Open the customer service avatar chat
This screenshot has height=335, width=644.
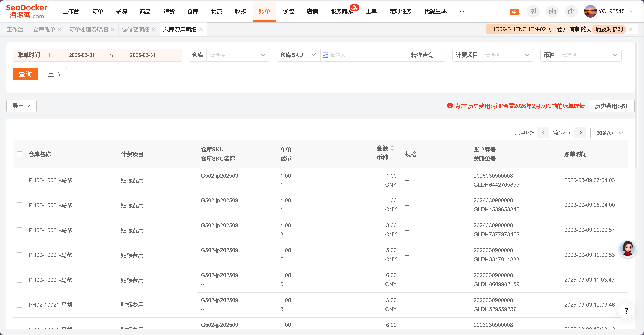[627, 249]
